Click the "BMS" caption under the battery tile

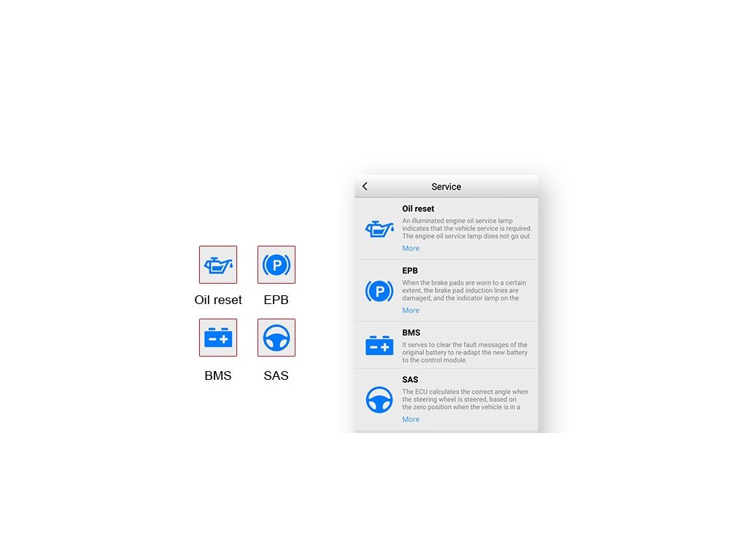tap(218, 376)
